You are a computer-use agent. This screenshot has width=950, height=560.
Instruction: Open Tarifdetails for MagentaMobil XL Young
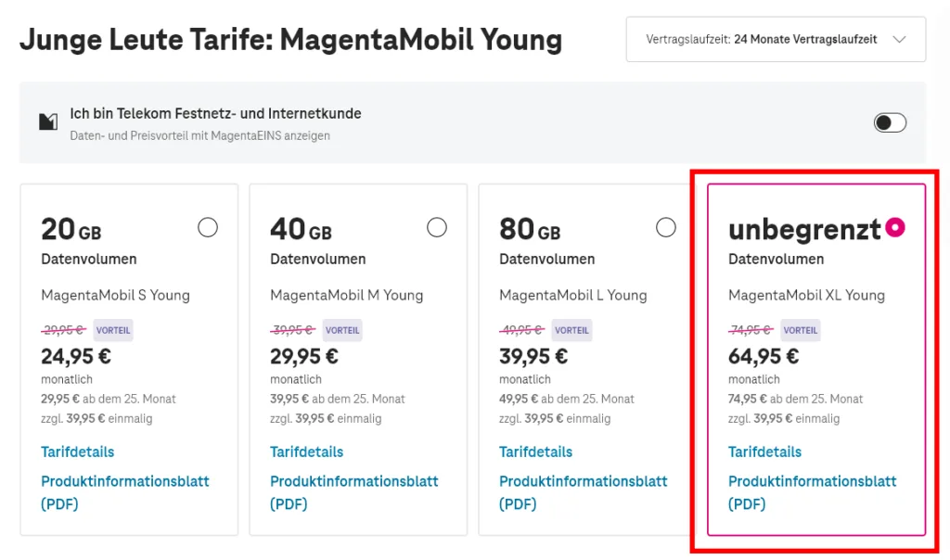pos(764,452)
